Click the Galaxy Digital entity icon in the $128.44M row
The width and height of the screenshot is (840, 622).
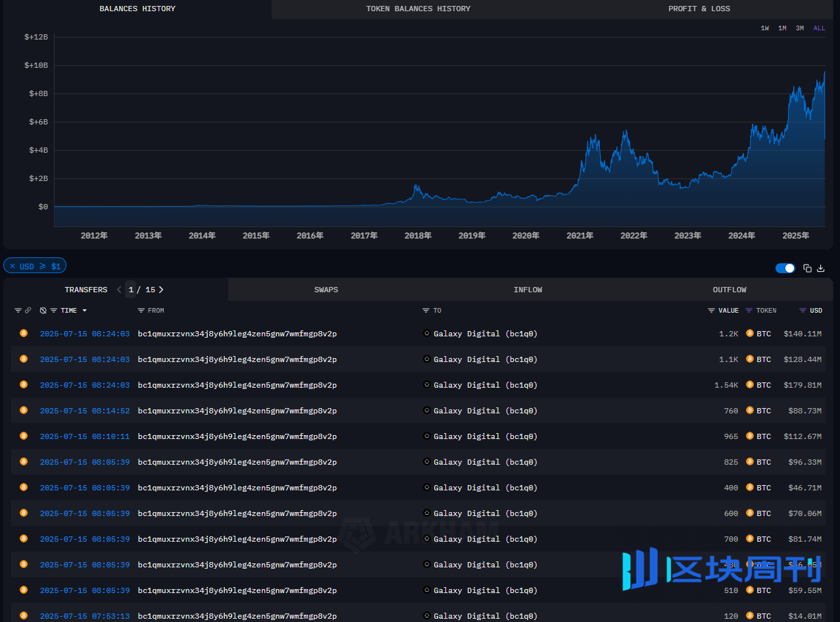coord(427,359)
